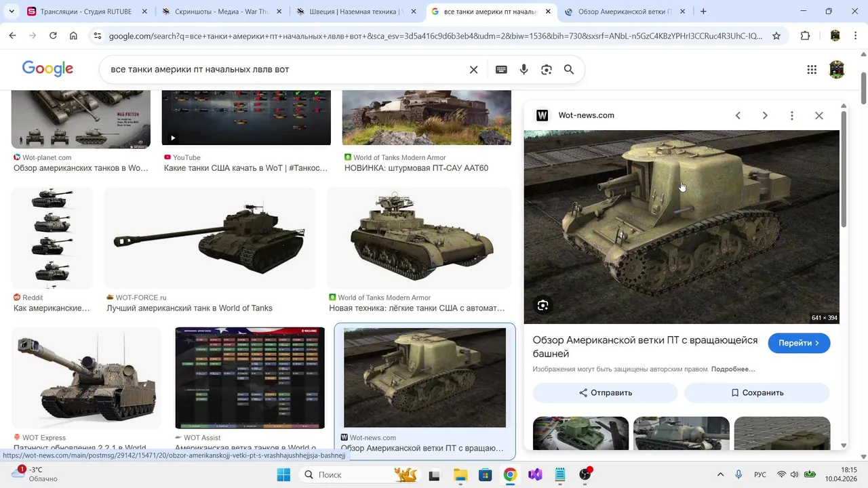The image size is (868, 488).
Task: Open Reddit Как американские thumbnail
Action: click(x=52, y=238)
